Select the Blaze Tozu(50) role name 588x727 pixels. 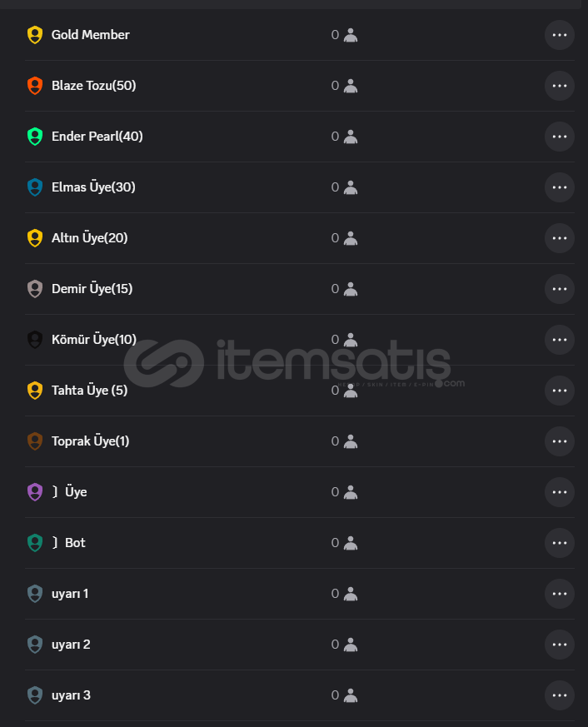click(93, 86)
